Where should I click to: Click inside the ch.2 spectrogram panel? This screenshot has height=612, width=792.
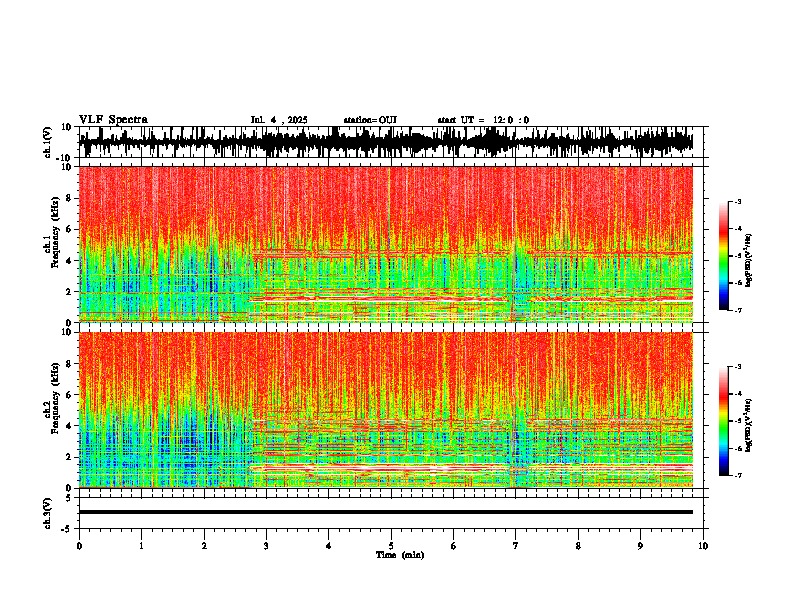pyautogui.click(x=386, y=410)
